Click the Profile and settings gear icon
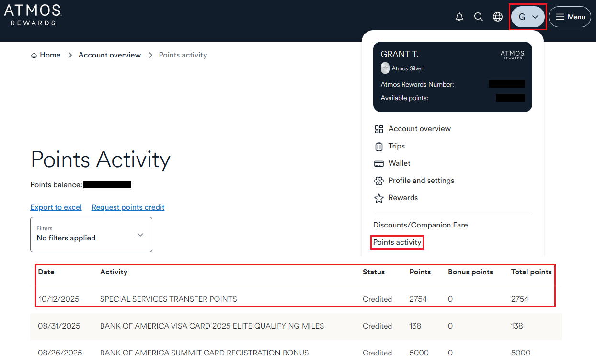Viewport: 596px width, 364px height. click(x=379, y=181)
